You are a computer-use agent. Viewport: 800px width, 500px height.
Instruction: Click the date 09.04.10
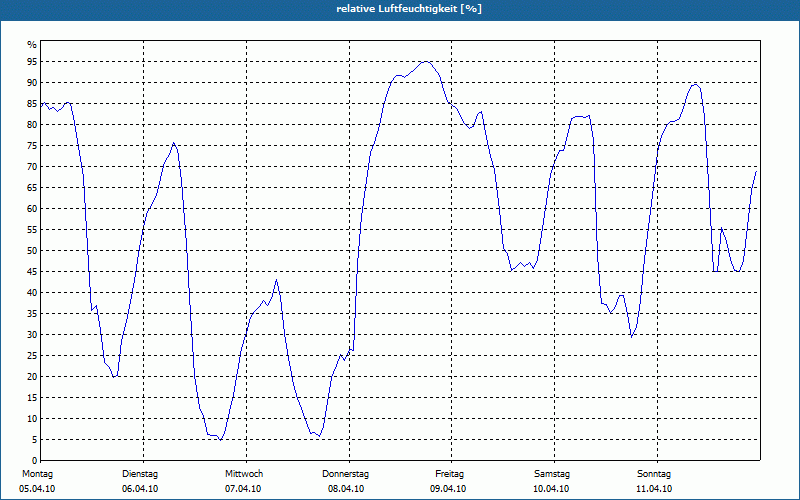(x=448, y=489)
